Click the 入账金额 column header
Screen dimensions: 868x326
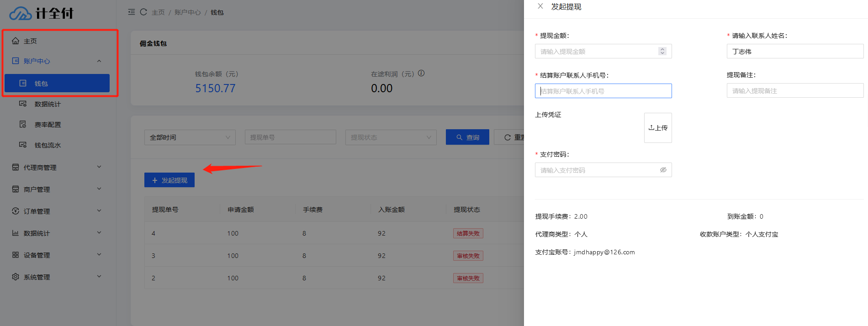click(x=392, y=210)
